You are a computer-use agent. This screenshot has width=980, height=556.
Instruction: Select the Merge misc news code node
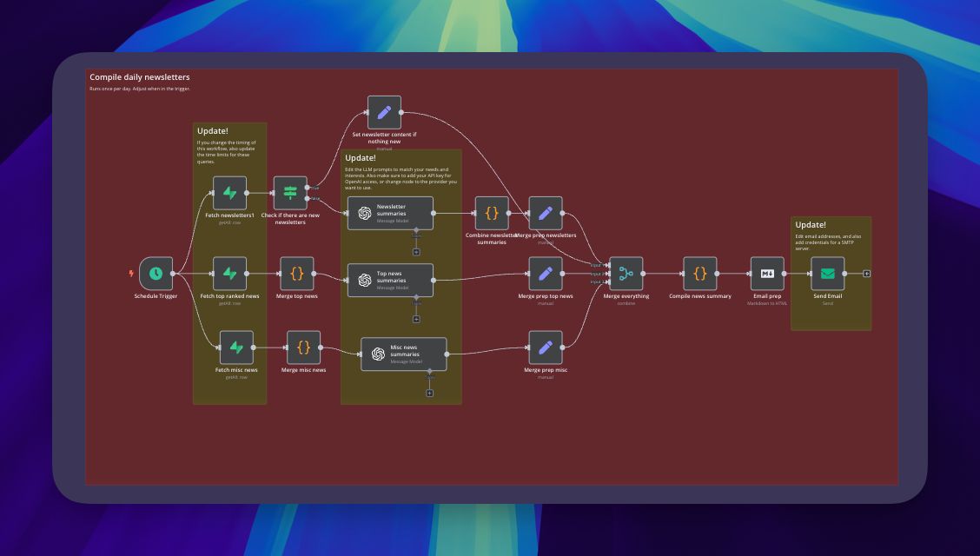pos(303,347)
